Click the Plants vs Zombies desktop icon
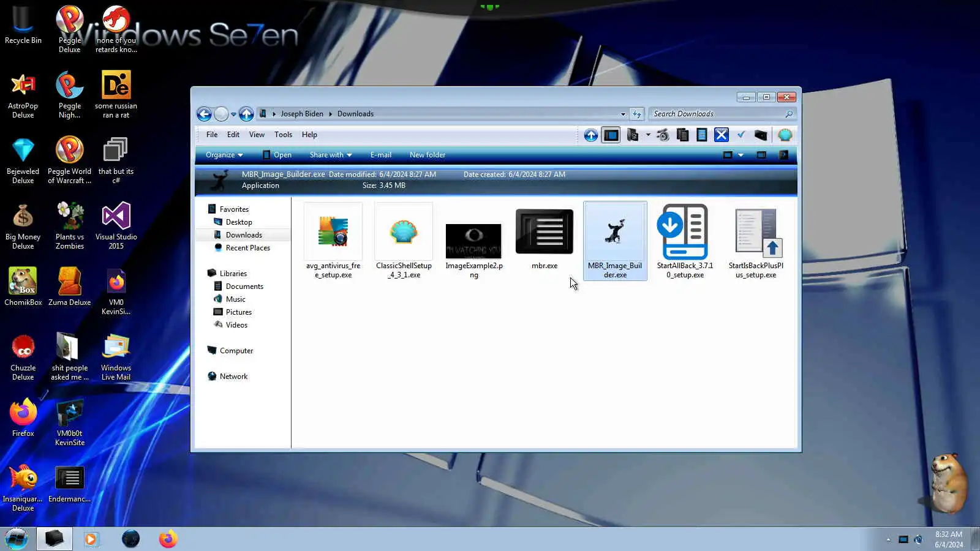Viewport: 980px width, 551px height. click(70, 225)
